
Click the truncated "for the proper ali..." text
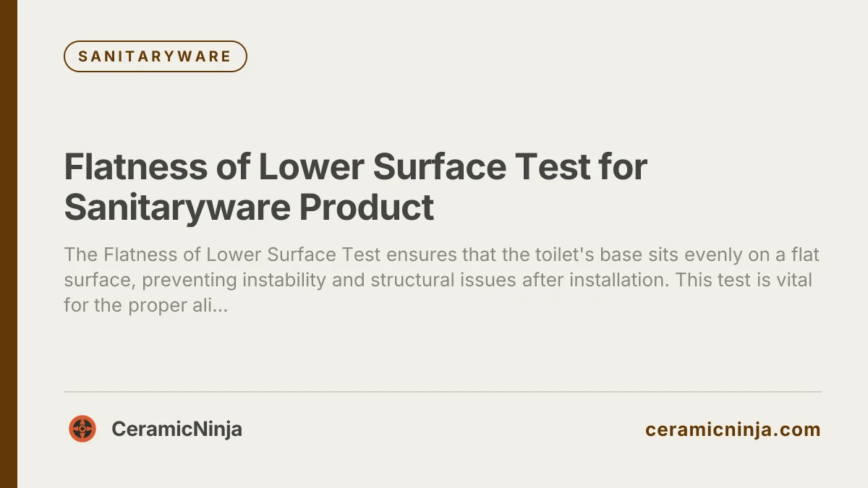pos(146,304)
